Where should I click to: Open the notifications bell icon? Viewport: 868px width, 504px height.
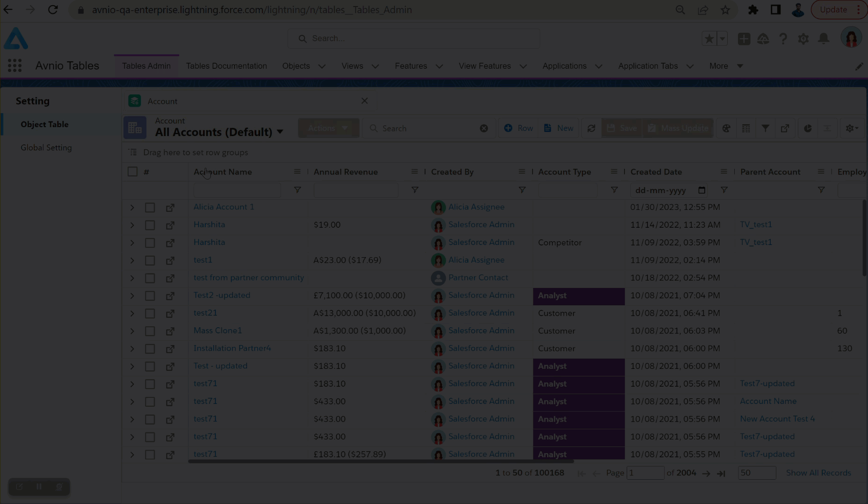[x=824, y=39]
